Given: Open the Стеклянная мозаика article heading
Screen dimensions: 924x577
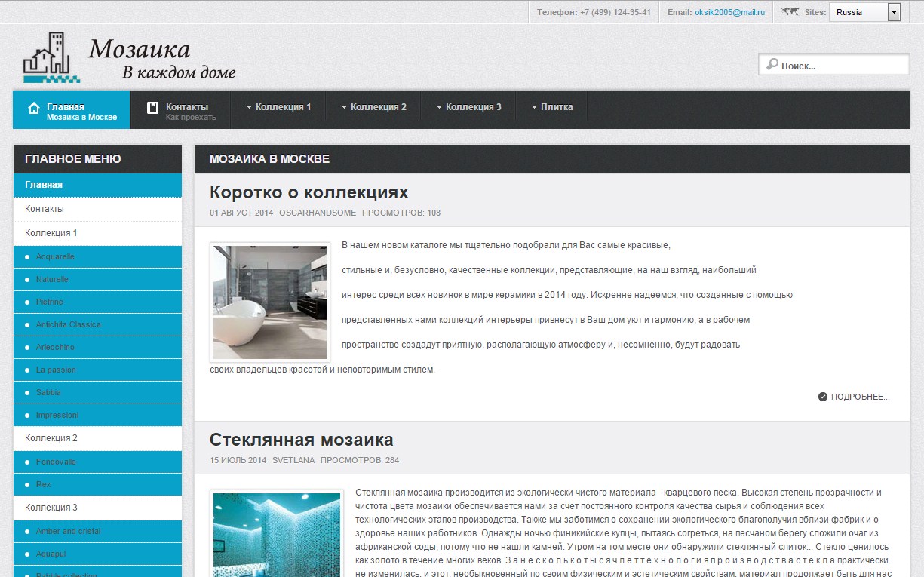Looking at the screenshot, I should [301, 440].
